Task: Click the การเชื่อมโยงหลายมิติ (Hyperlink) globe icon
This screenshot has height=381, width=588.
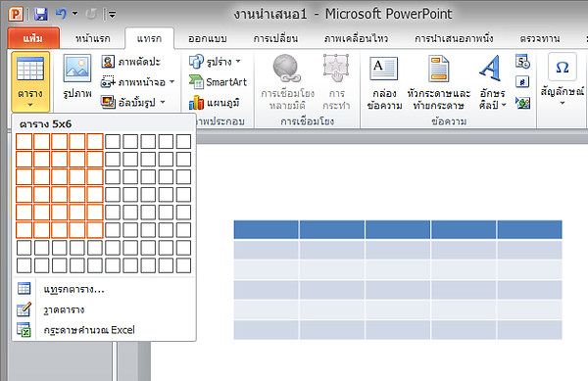Action: 286,69
